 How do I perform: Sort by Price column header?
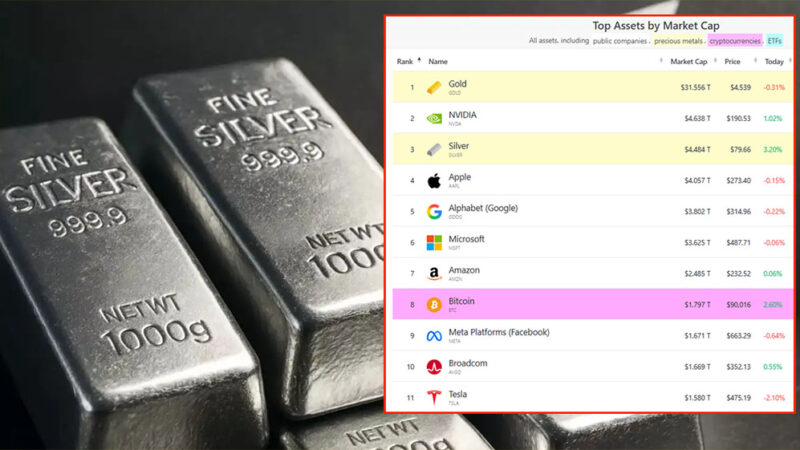click(x=732, y=61)
